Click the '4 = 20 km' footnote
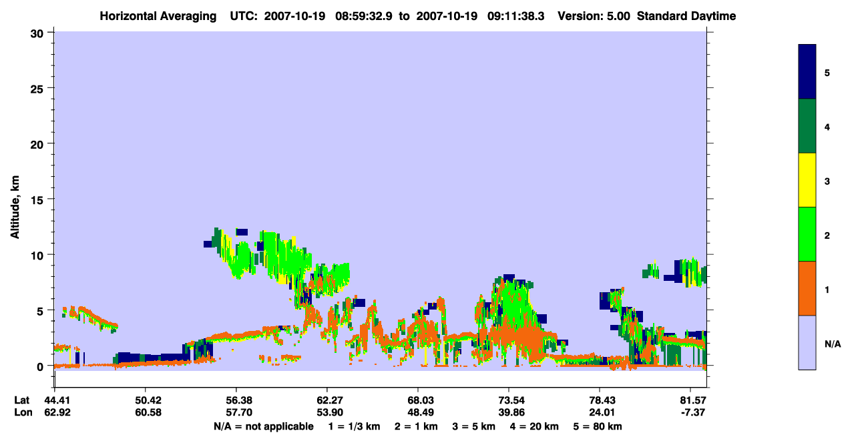Screen dimensions: 868x445 pyautogui.click(x=533, y=426)
